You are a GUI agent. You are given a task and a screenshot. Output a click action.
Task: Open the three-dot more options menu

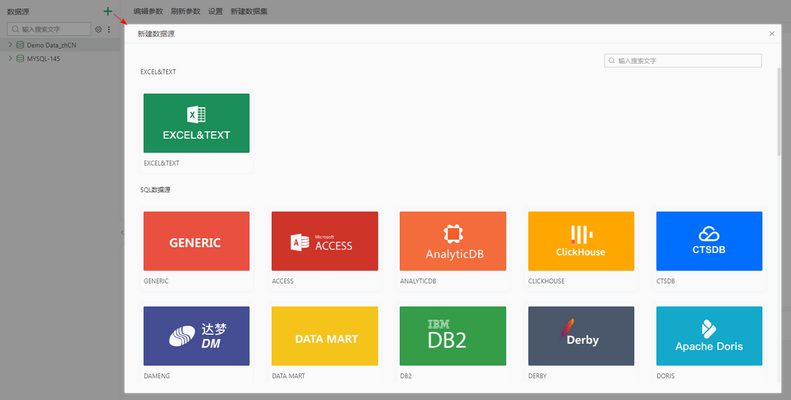109,30
